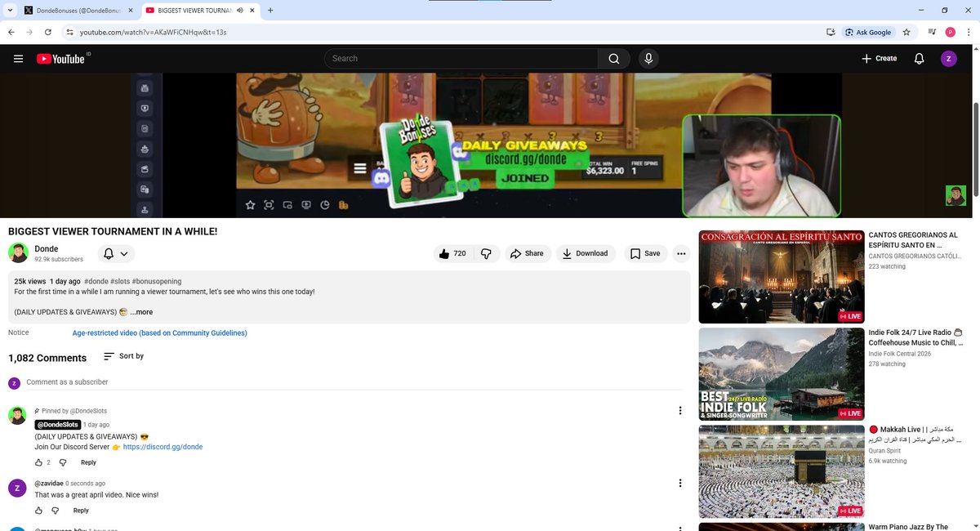
Task: Click the Create button
Action: (879, 59)
